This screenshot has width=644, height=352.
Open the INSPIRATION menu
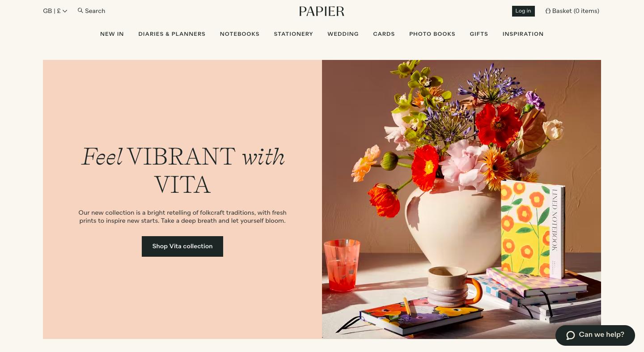pyautogui.click(x=523, y=34)
